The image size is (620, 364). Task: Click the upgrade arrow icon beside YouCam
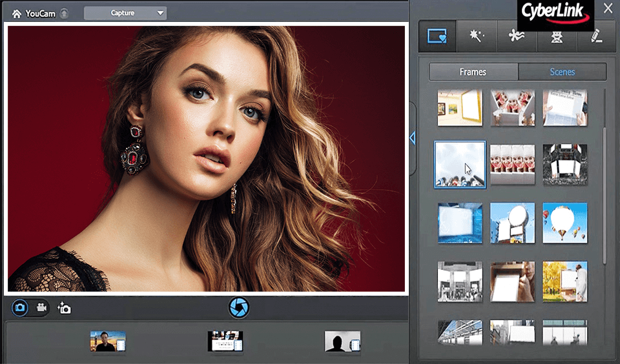[64, 14]
